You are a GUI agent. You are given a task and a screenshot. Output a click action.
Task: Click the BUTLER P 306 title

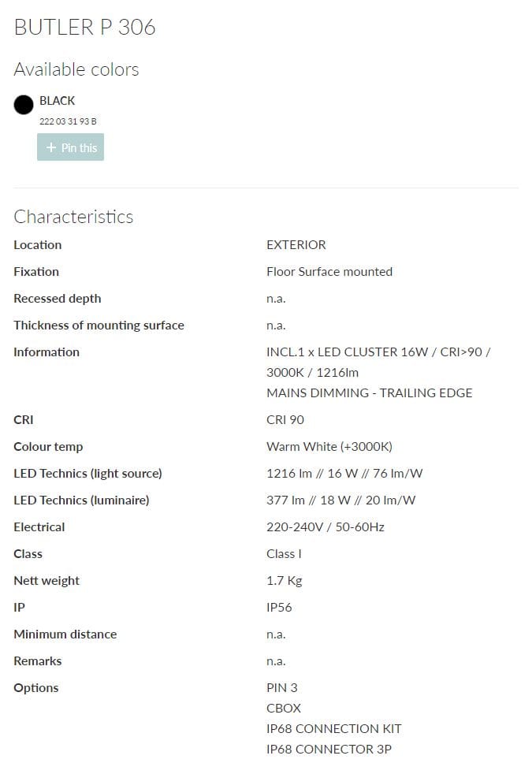[x=84, y=28]
